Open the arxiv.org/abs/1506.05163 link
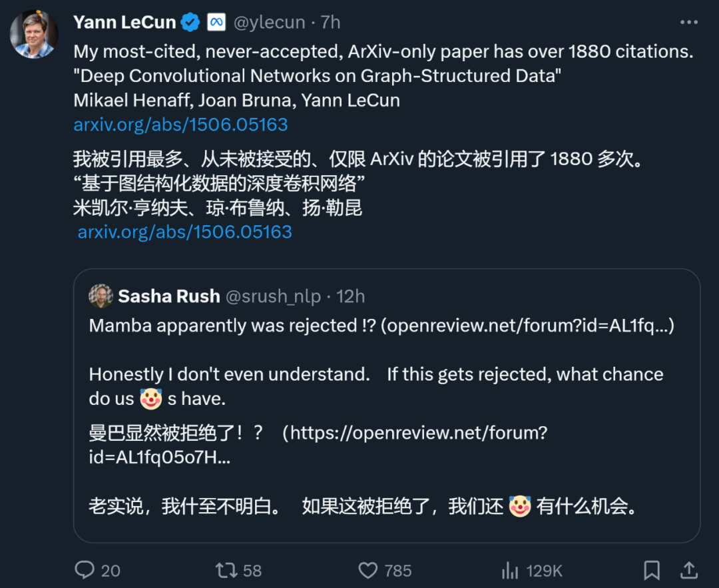The width and height of the screenshot is (719, 588). [180, 125]
